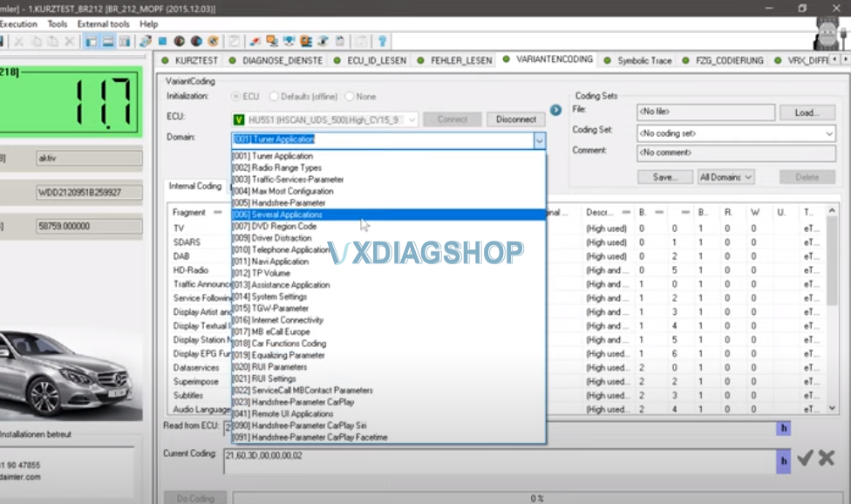Open the External tools menu
Screen dimensions: 851x504
pos(103,24)
